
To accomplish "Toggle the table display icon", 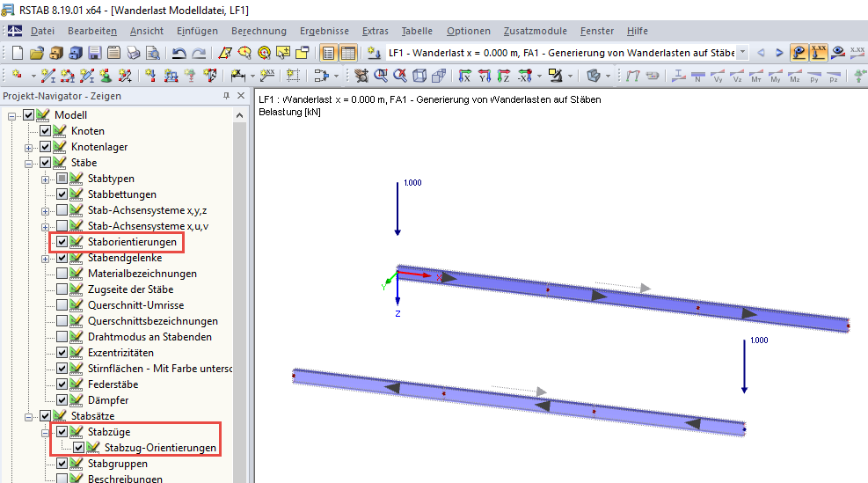I will coord(348,53).
